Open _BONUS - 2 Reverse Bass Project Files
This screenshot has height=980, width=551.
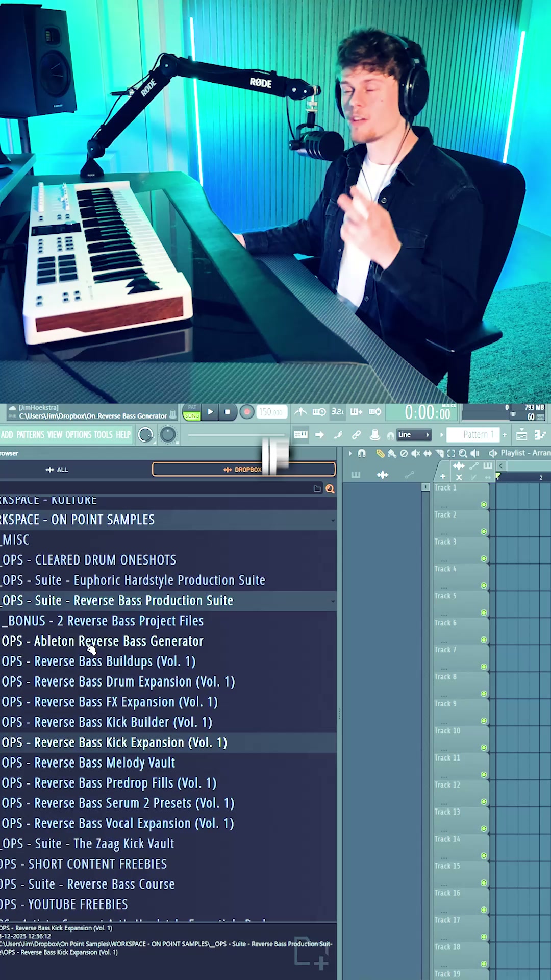coord(168,621)
